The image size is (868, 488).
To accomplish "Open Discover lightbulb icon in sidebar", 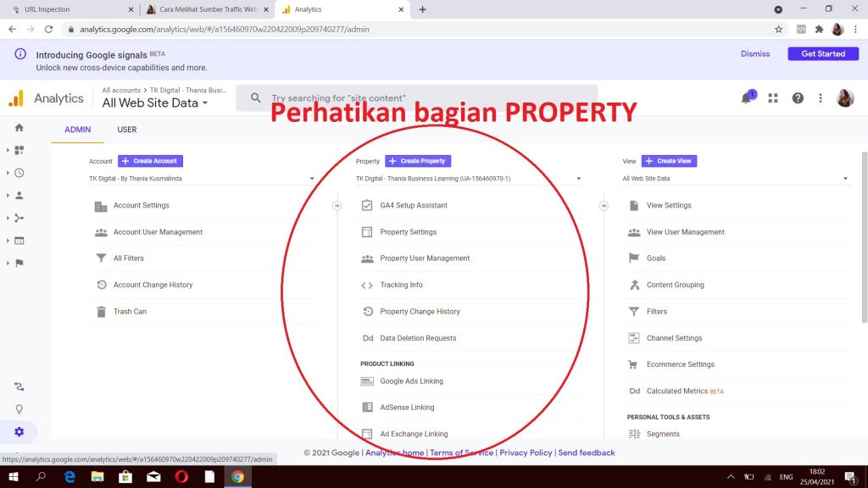I will point(19,409).
